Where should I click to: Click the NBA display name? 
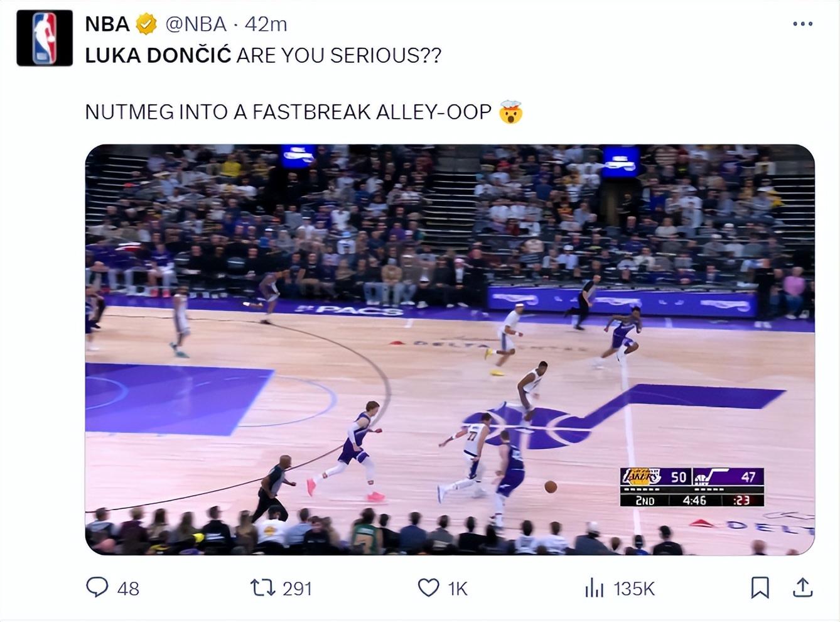pos(107,24)
